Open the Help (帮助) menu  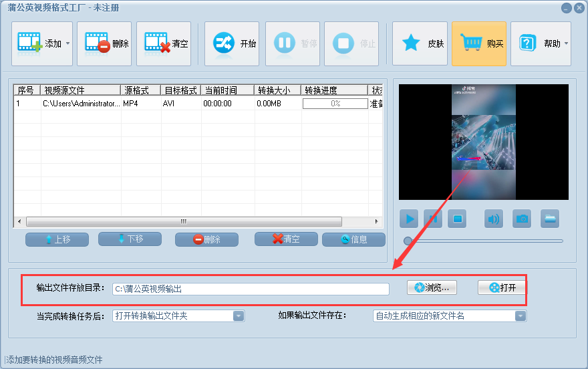(541, 43)
